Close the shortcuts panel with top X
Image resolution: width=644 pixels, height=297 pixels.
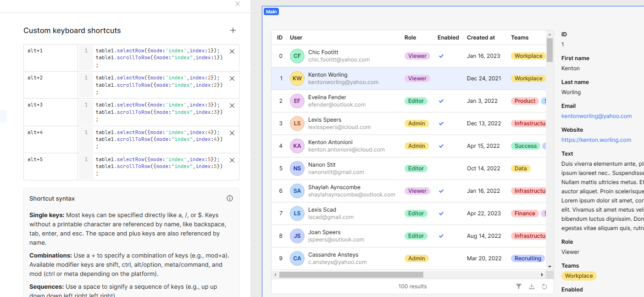tap(238, 4)
